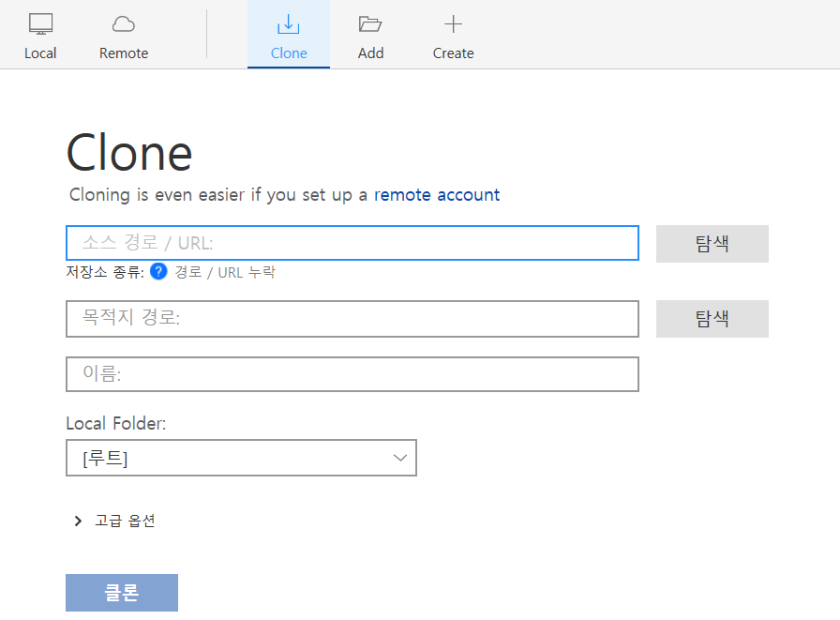840x620 pixels.
Task: Click the 경로 / URL 누락 status text
Action: tap(225, 272)
